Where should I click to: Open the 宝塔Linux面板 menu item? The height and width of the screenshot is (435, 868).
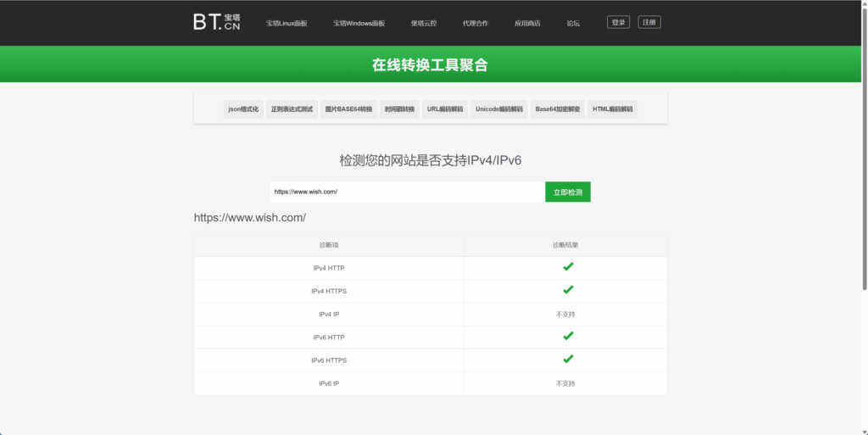point(287,23)
